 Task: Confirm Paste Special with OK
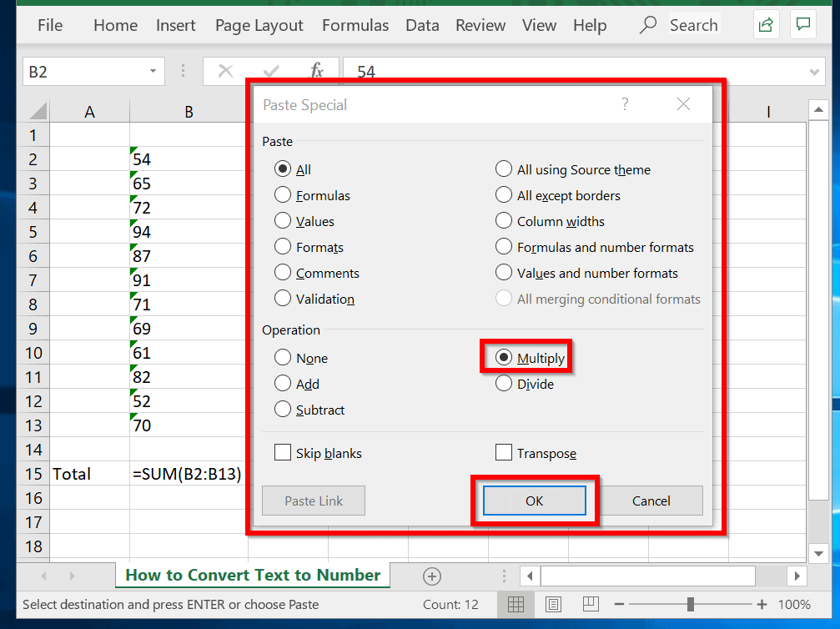534,501
